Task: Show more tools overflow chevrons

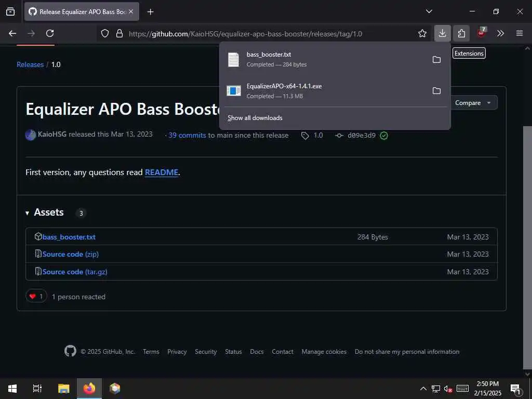Action: pyautogui.click(x=500, y=33)
